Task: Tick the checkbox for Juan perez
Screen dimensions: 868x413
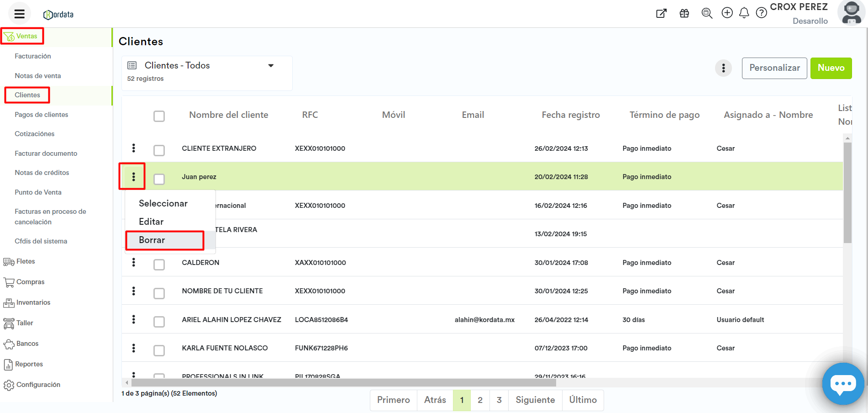Action: (159, 179)
